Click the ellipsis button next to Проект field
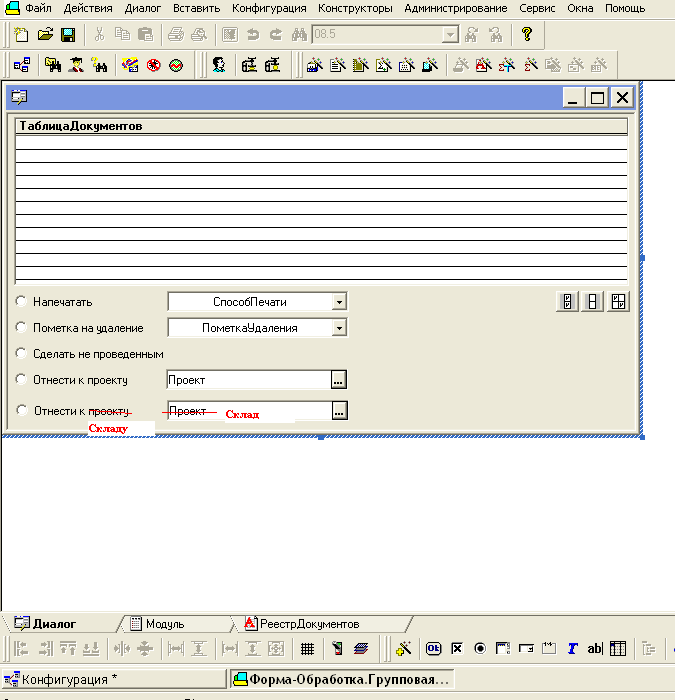 click(339, 380)
